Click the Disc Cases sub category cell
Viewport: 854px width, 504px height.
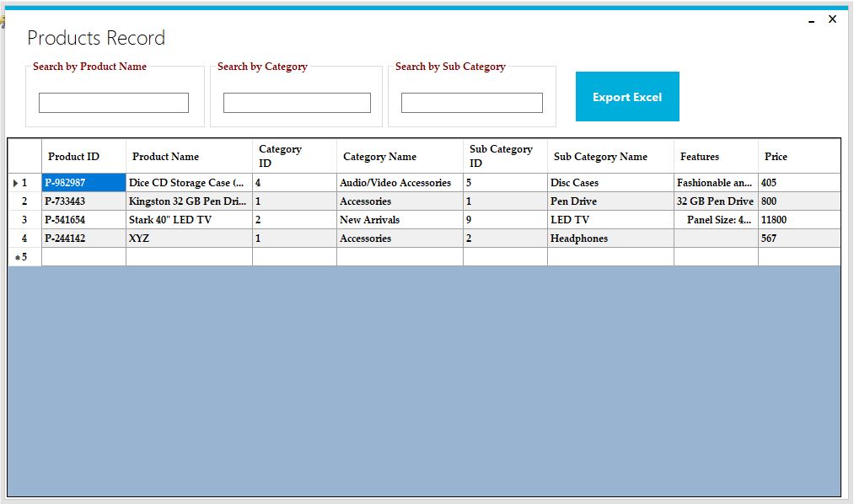click(610, 182)
